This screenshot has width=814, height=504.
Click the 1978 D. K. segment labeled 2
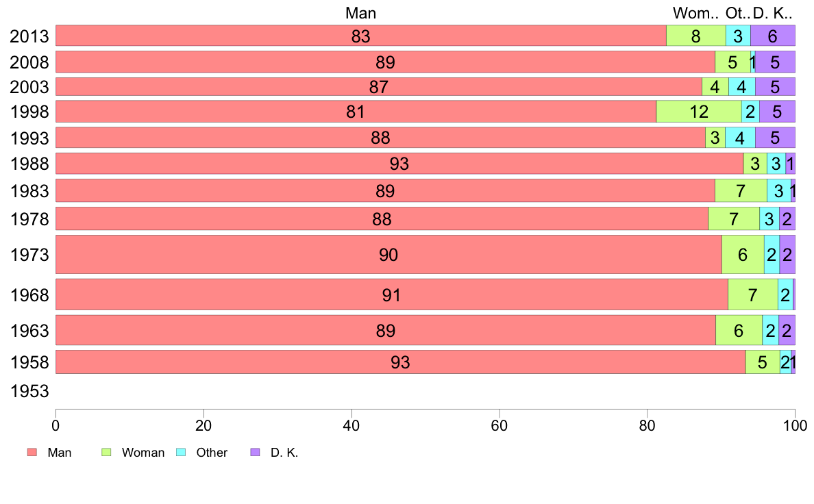click(x=787, y=218)
